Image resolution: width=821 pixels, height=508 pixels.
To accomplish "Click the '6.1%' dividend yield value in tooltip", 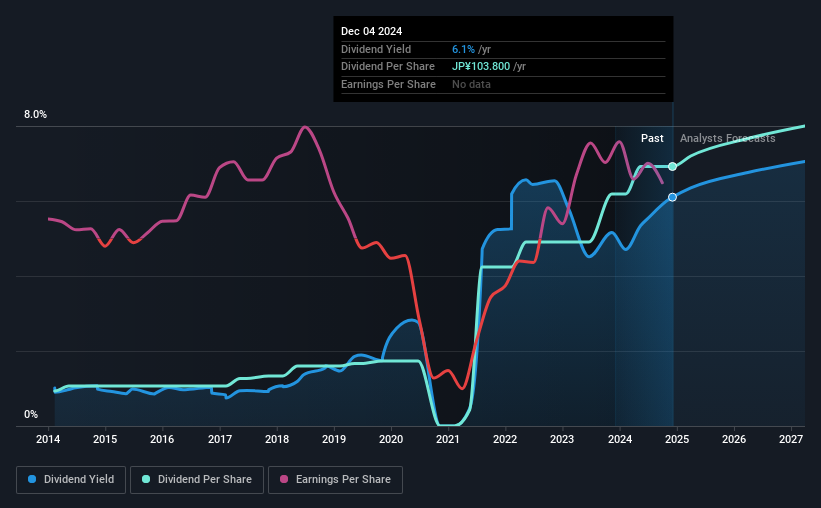I will [x=463, y=49].
